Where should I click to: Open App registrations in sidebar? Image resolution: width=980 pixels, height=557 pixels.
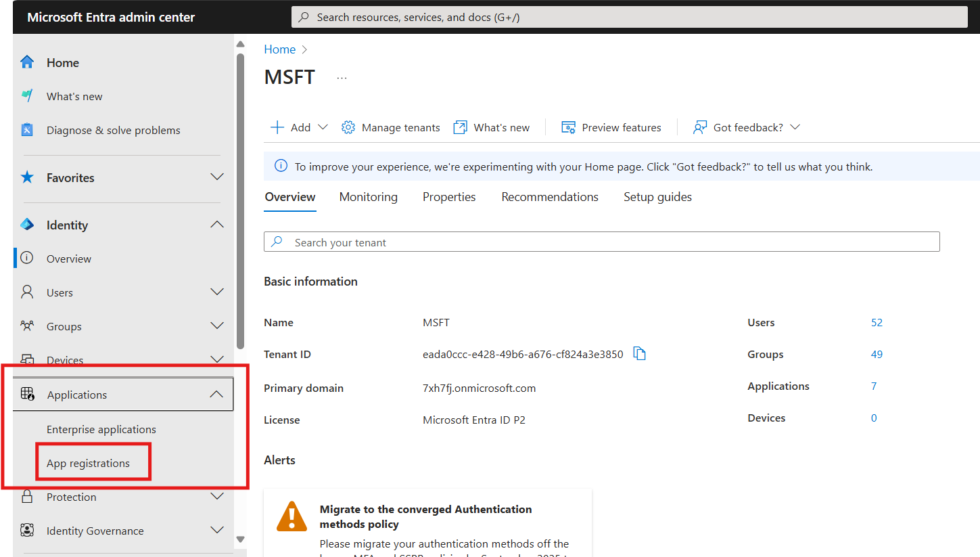coord(88,463)
